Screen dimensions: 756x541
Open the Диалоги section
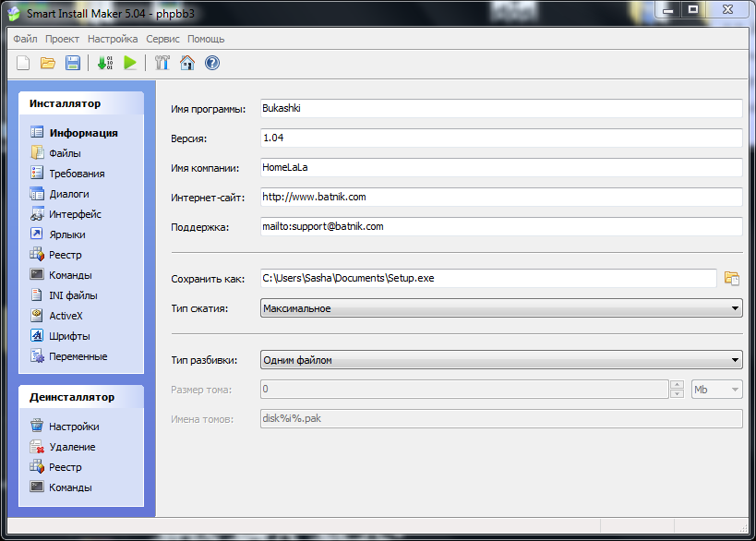[60, 194]
